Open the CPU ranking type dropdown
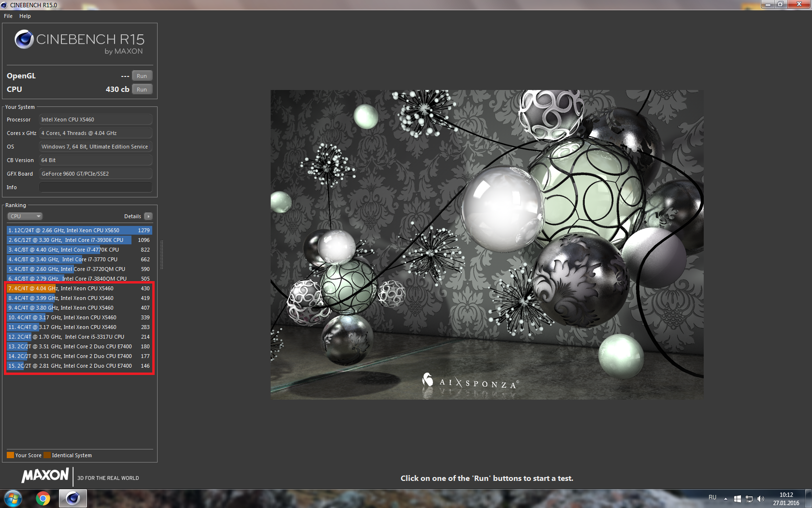The width and height of the screenshot is (812, 508). click(x=25, y=216)
